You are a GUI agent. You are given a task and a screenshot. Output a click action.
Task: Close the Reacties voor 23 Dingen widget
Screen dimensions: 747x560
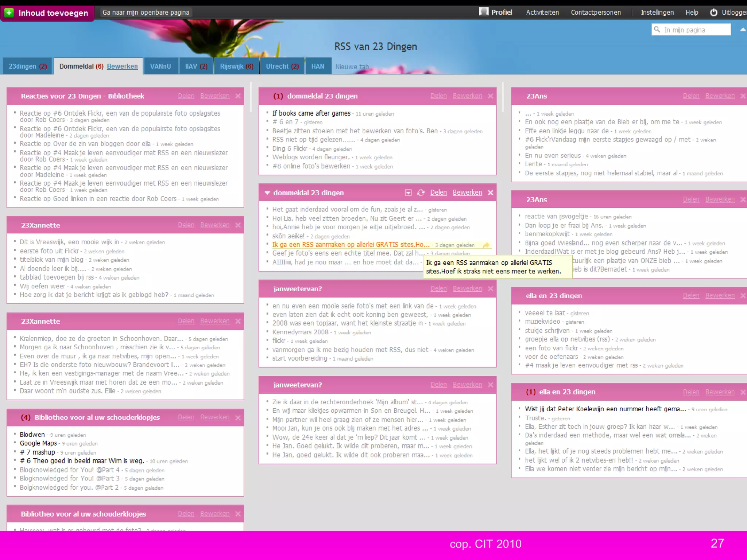pos(238,96)
